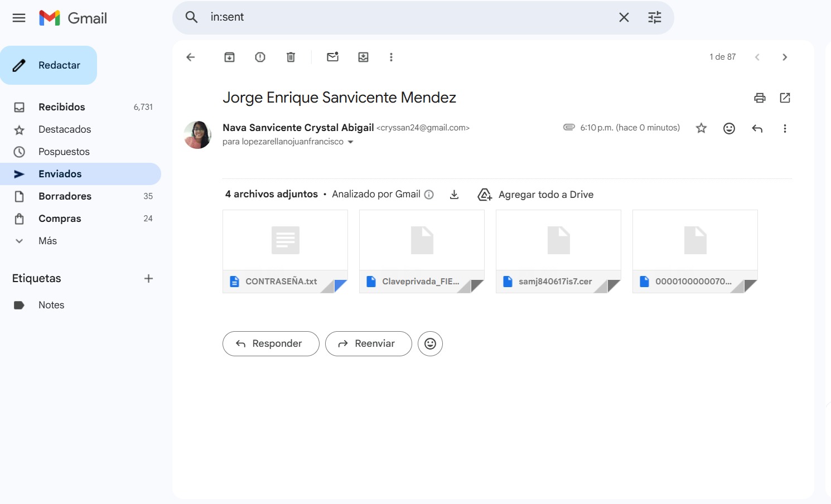The width and height of the screenshot is (831, 504).
Task: Open message more options menu
Action: click(x=785, y=128)
